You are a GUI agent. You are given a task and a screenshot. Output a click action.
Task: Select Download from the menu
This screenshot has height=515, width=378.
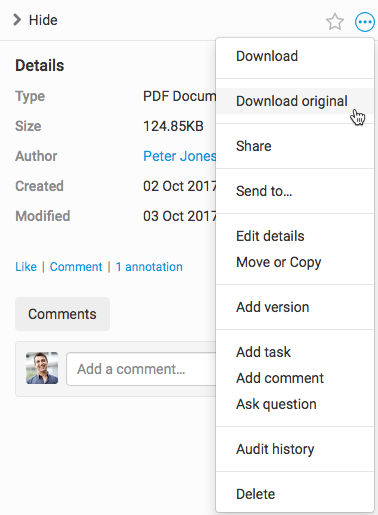coord(295,56)
